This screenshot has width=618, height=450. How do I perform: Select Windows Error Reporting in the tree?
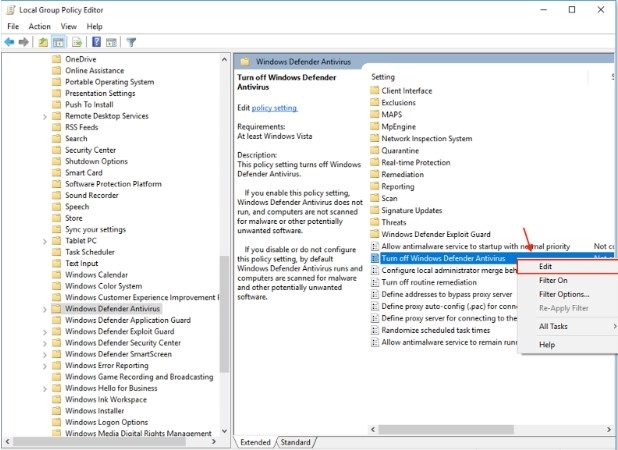(106, 365)
